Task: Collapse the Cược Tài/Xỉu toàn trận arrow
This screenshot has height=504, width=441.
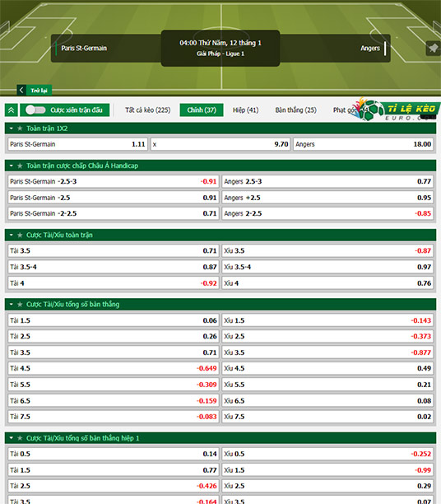Action: point(12,235)
